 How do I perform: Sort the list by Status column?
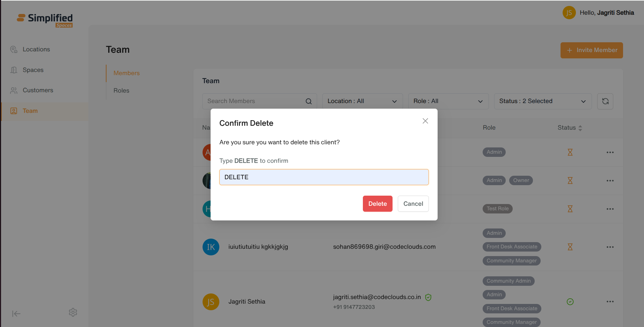point(570,128)
